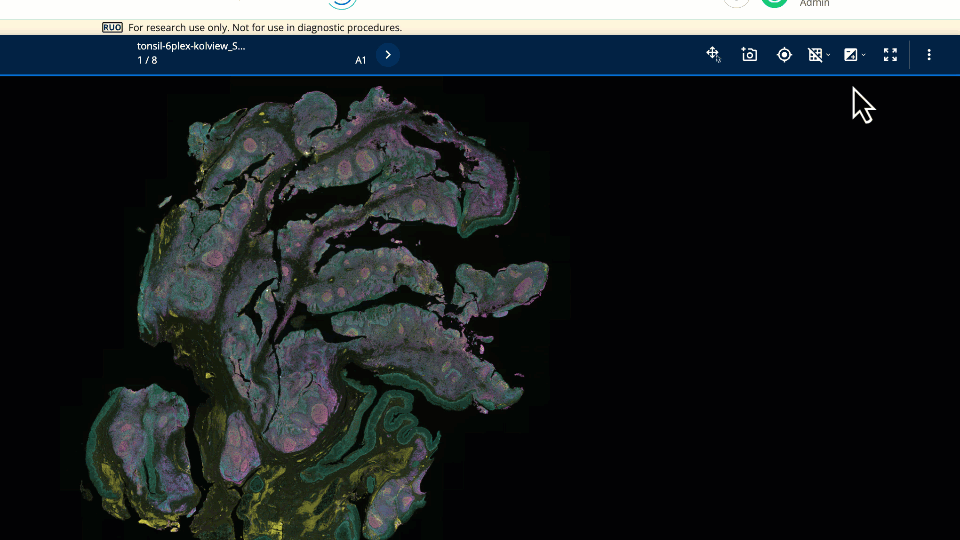The width and height of the screenshot is (960, 540).
Task: Click the tonsil-6plex-kolview slide name
Action: (x=191, y=46)
